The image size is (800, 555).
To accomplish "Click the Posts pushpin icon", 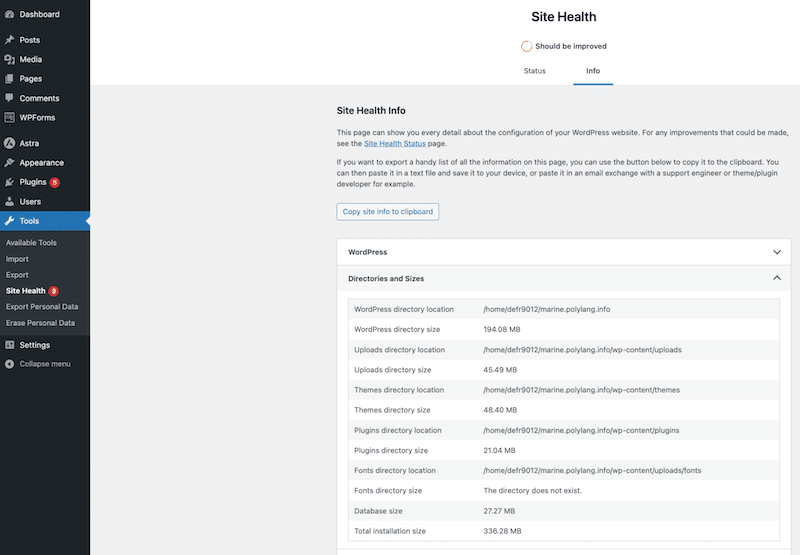I will 9,40.
